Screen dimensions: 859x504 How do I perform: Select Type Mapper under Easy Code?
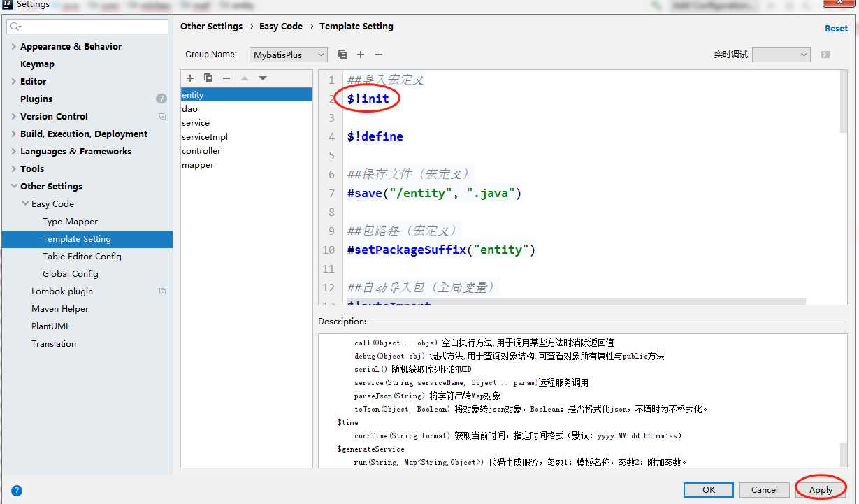click(x=70, y=221)
